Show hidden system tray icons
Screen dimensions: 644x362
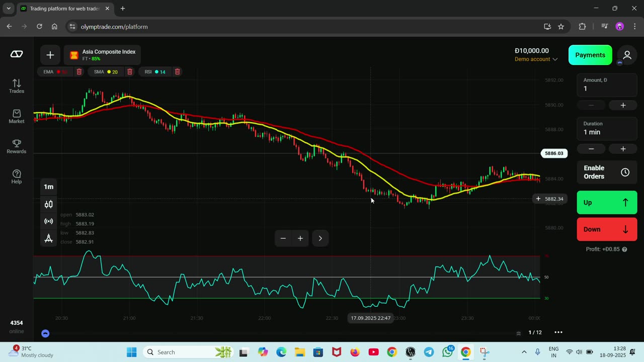pos(524,352)
